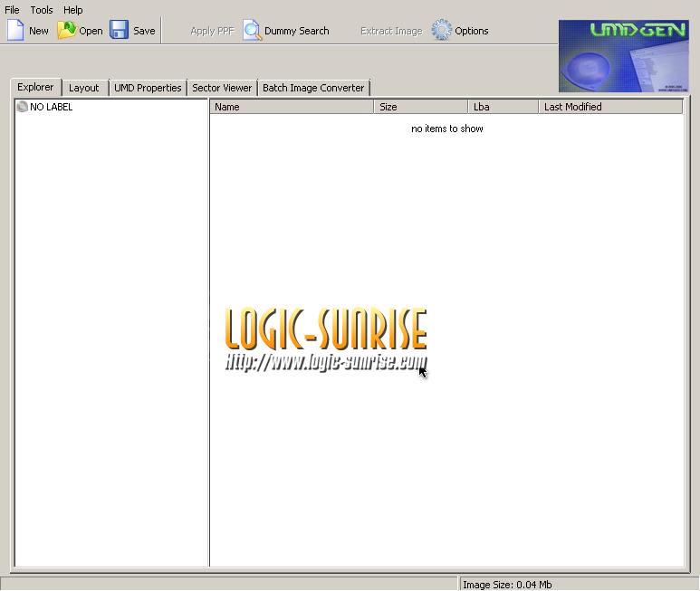Open the File menu
The image size is (700, 591).
point(12,10)
